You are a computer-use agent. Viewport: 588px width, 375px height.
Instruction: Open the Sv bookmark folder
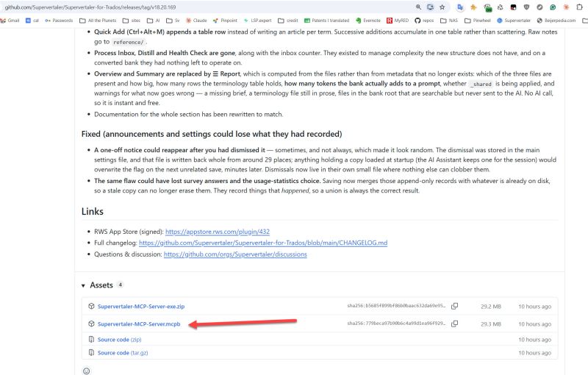coord(173,21)
